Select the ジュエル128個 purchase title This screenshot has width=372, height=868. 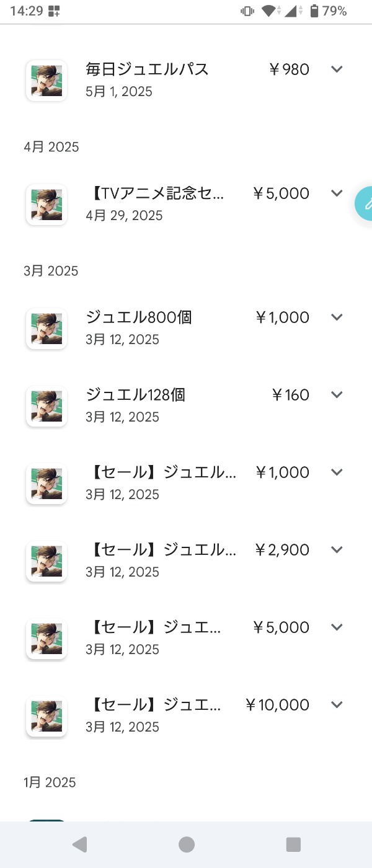coord(135,395)
